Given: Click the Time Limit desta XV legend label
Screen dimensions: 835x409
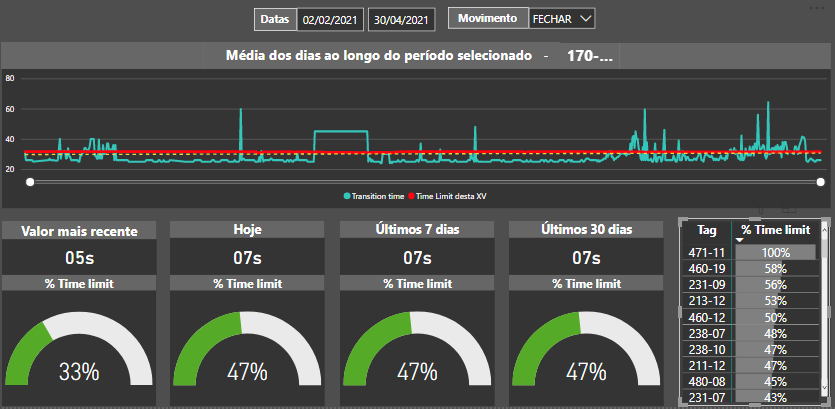Looking at the screenshot, I should [x=451, y=197].
